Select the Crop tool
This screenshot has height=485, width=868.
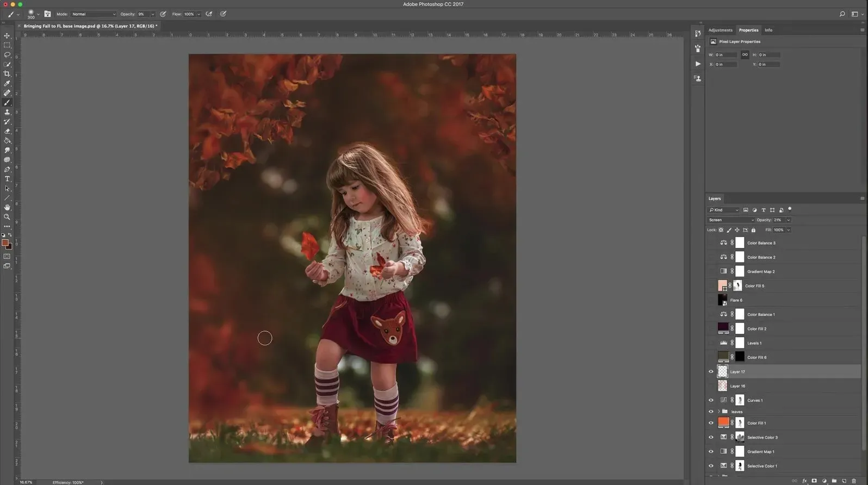click(7, 74)
